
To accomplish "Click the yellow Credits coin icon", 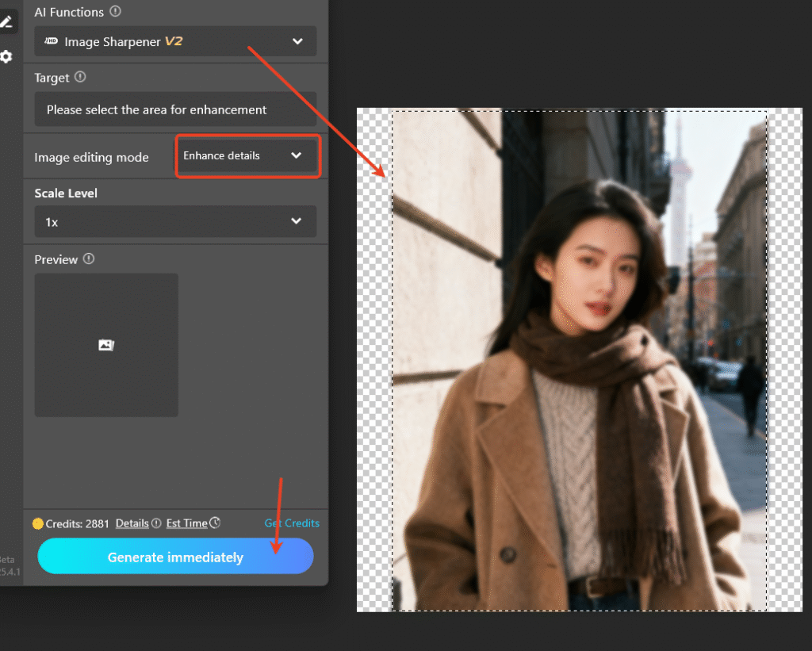I will click(x=38, y=523).
